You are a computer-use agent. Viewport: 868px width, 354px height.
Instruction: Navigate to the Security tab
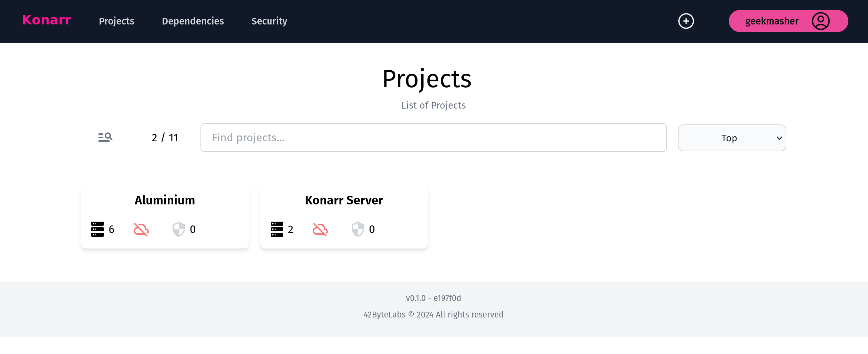pos(269,21)
